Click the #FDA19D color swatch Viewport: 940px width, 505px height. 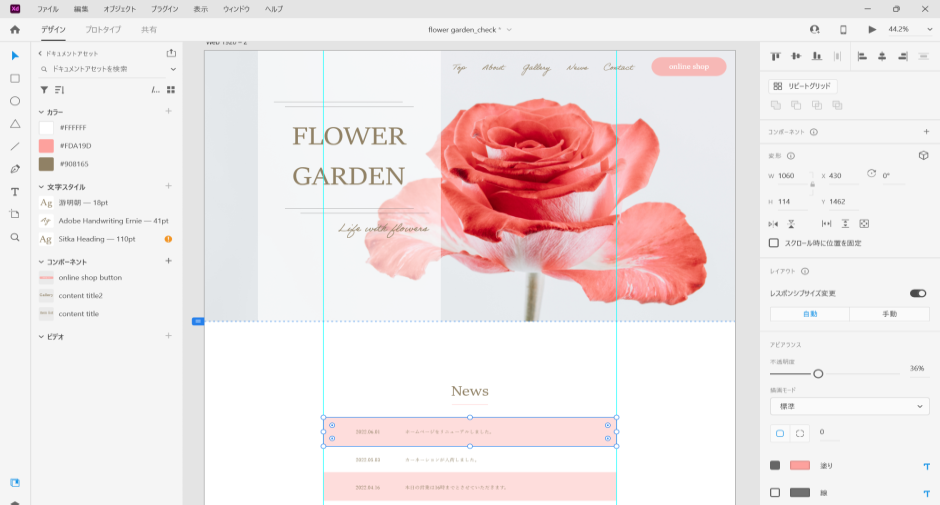tap(46, 146)
